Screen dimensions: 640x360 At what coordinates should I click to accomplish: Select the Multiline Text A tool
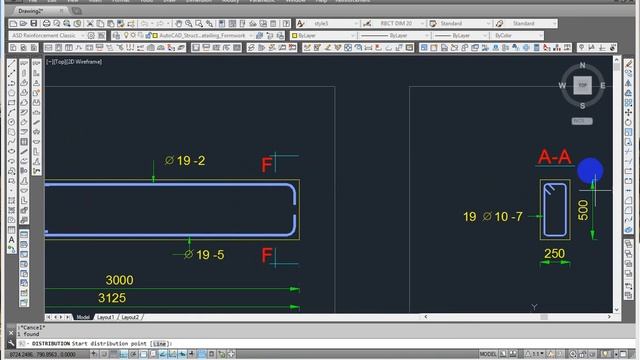(12, 240)
